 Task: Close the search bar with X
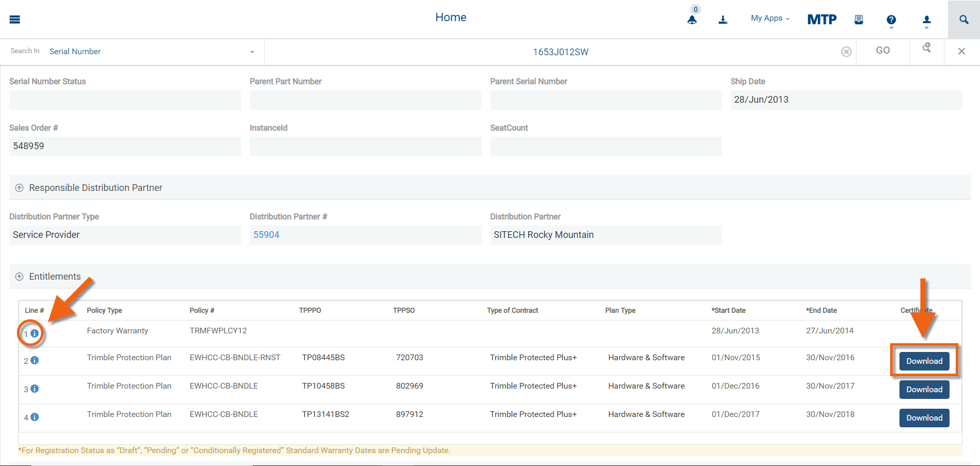click(961, 51)
